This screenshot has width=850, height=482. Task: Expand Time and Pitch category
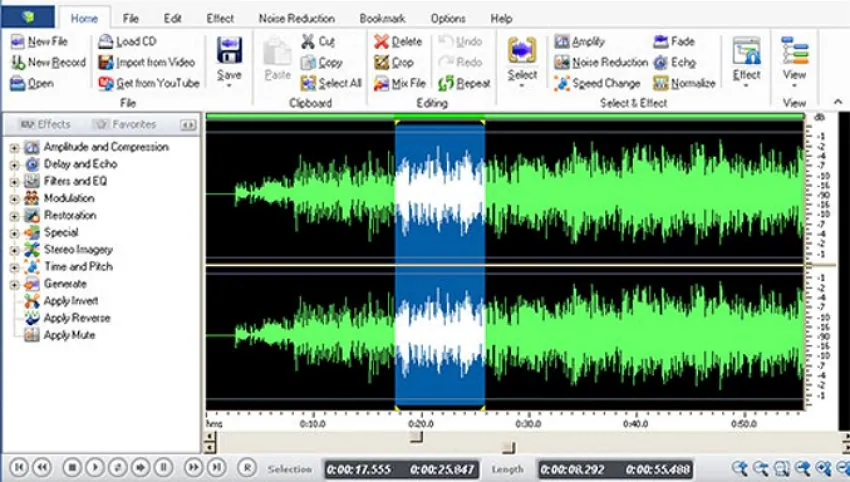click(x=14, y=267)
